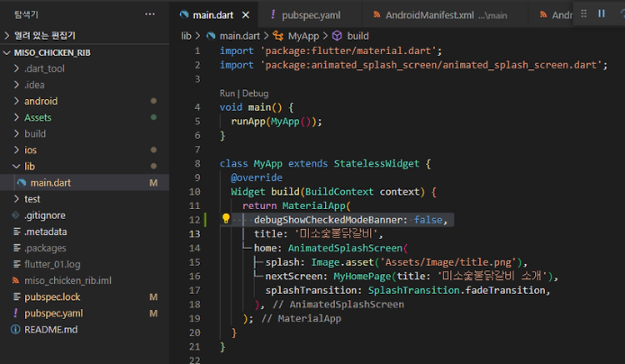Click the Run code lens above main()
625x364 pixels.
[227, 93]
